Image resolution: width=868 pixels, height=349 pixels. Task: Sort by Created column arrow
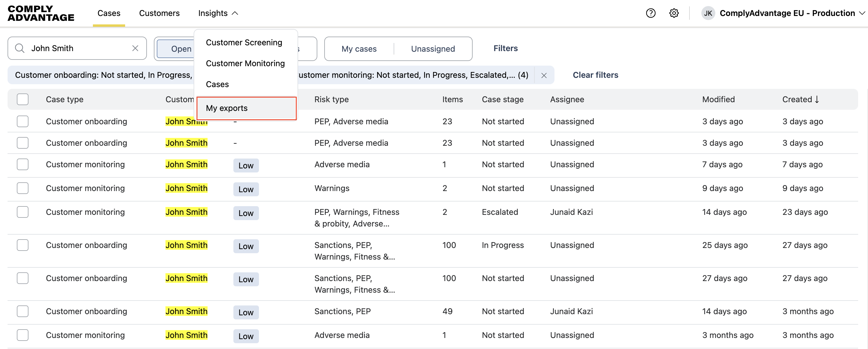817,99
